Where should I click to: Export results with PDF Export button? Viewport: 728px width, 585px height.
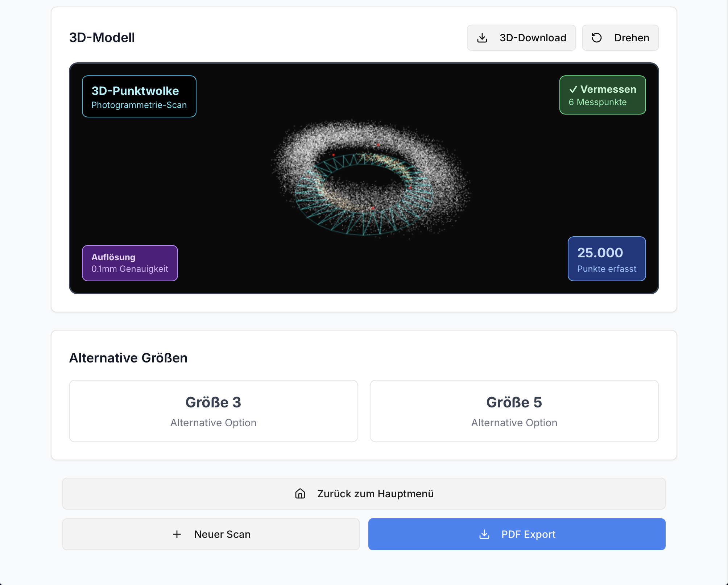click(x=517, y=534)
